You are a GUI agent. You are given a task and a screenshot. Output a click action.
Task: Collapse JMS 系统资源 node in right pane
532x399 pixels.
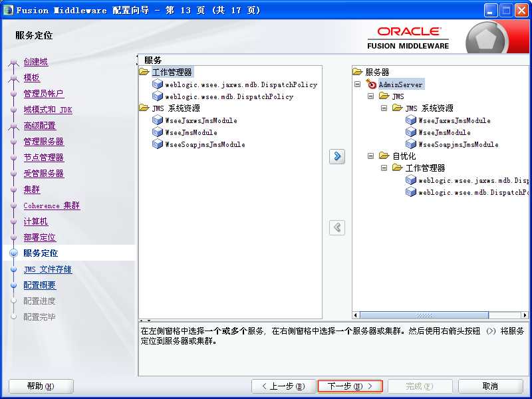384,108
